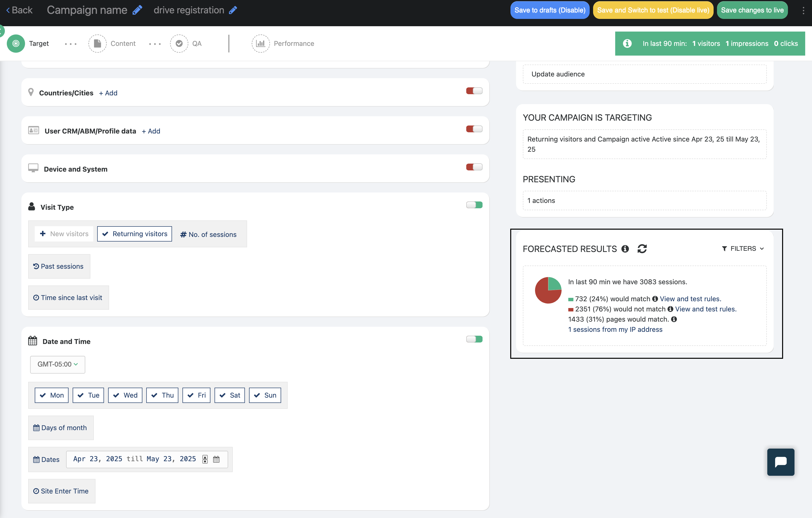Enable the User CRM/ABM/Profile data toggle
Viewport: 812px width, 518px height.
pos(474,129)
